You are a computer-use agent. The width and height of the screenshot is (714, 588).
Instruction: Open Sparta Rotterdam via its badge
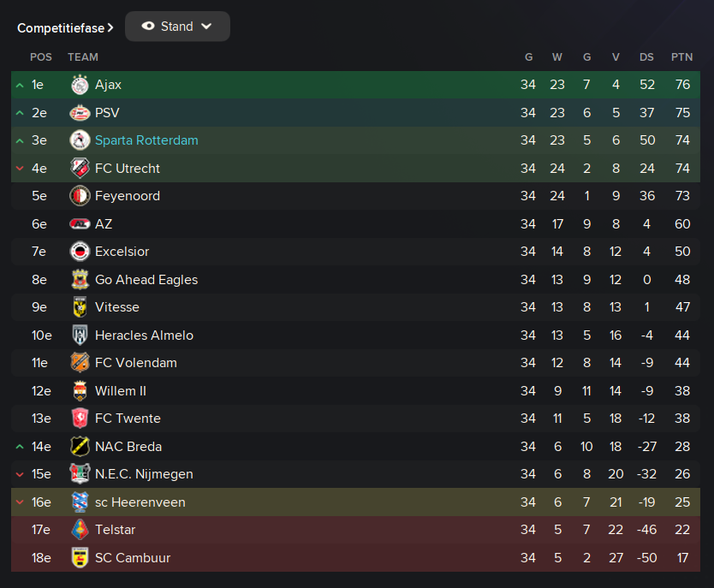80,140
